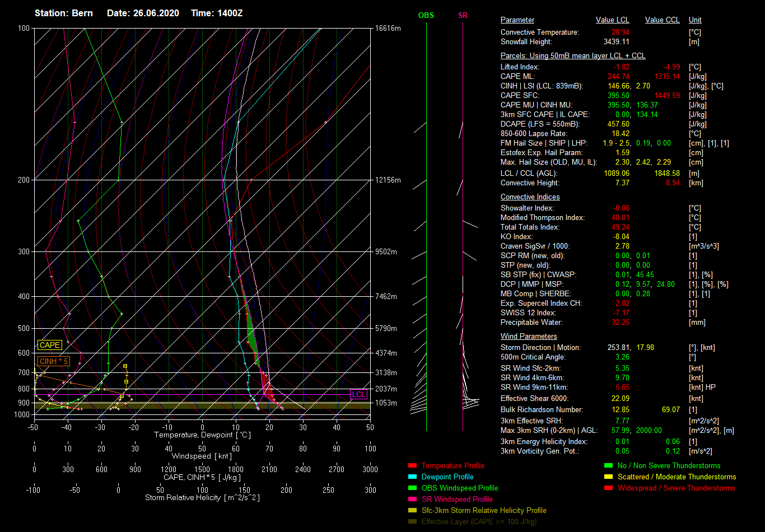Click the Parcels: Using 50mB mean layer heading
Screen dimensions: 765x532
(x=572, y=56)
